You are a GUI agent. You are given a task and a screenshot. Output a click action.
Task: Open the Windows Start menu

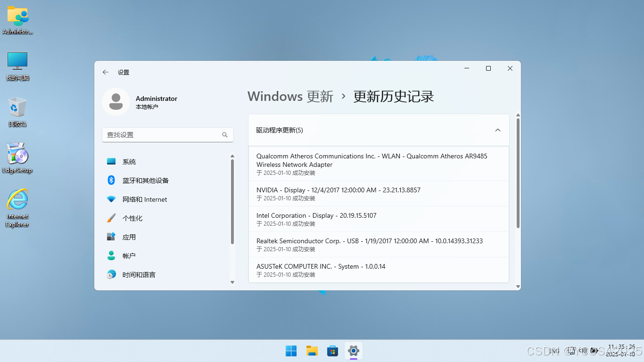point(291,351)
